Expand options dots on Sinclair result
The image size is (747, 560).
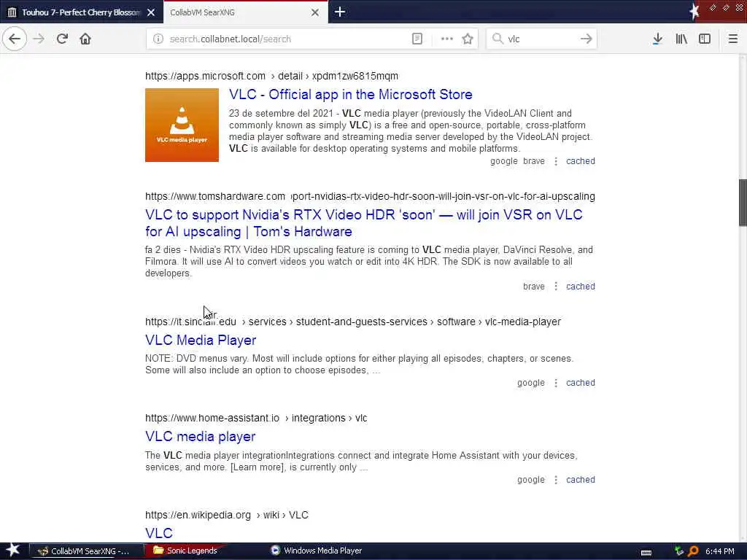click(x=555, y=383)
